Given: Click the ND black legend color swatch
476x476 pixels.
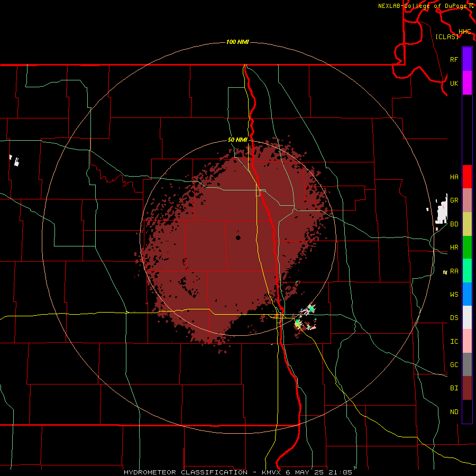Looking at the screenshot, I should coord(467,411).
